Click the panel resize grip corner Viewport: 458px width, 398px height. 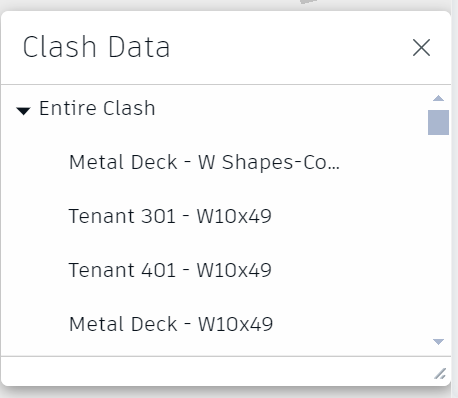pyautogui.click(x=440, y=374)
